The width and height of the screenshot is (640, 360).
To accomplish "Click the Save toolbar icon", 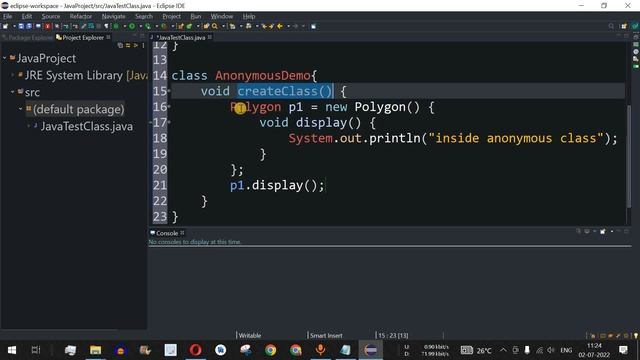I will [x=21, y=26].
